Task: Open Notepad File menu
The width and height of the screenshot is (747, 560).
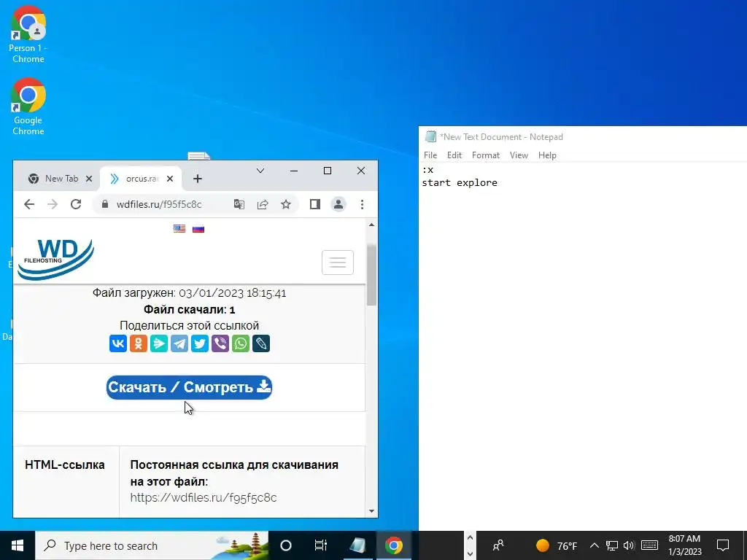Action: click(x=430, y=155)
